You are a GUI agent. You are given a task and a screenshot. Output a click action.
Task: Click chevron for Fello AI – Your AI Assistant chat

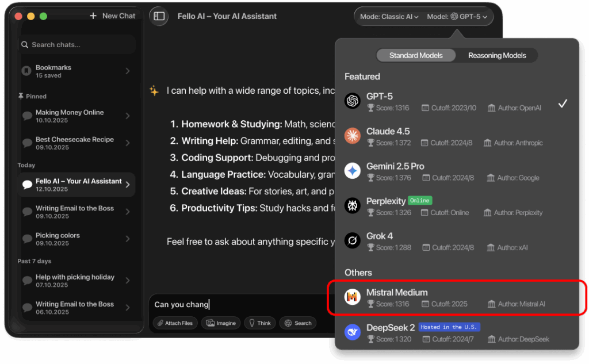(128, 185)
